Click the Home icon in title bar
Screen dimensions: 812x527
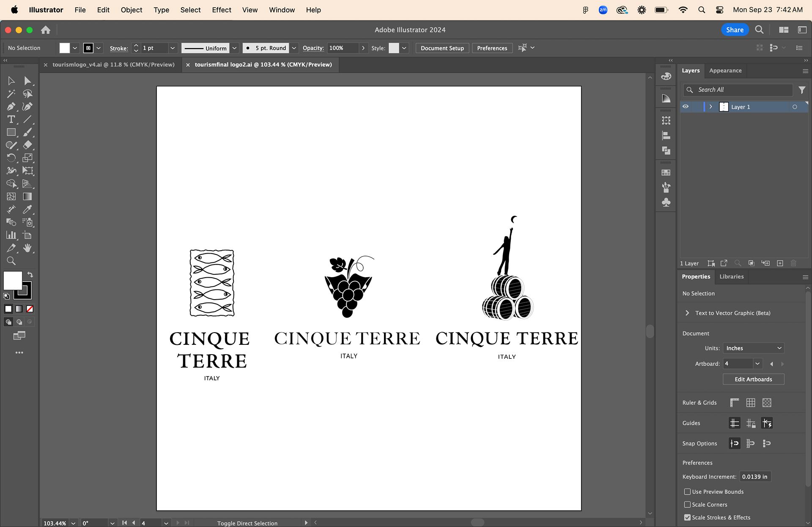coord(46,30)
